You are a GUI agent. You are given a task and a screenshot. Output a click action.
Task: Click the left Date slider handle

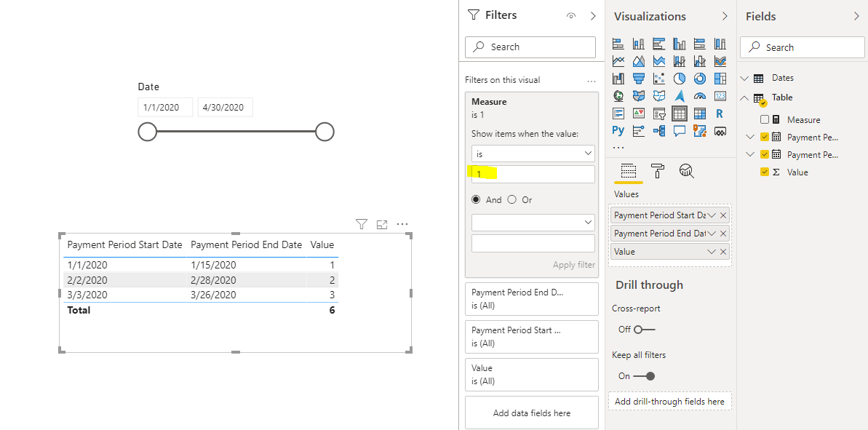[x=147, y=132]
